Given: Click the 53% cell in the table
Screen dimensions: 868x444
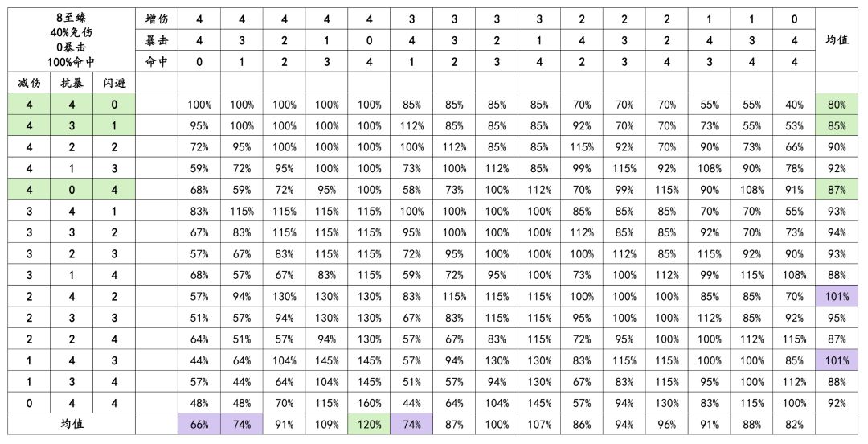Looking at the screenshot, I should tap(795, 125).
